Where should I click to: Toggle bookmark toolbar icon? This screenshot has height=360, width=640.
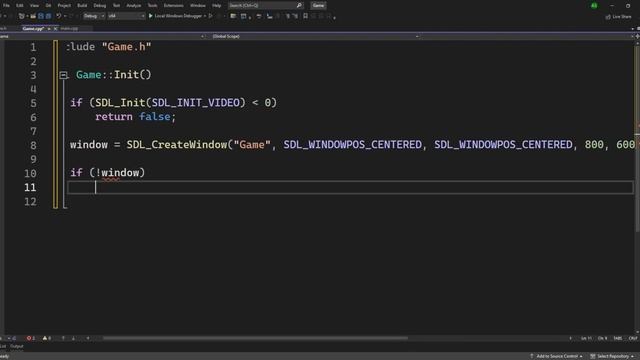pyautogui.click(x=306, y=16)
